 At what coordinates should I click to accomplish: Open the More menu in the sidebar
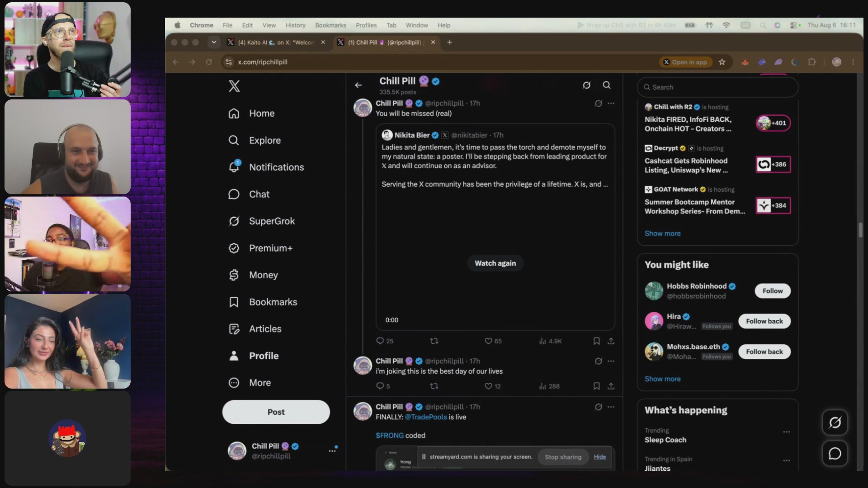(x=250, y=383)
